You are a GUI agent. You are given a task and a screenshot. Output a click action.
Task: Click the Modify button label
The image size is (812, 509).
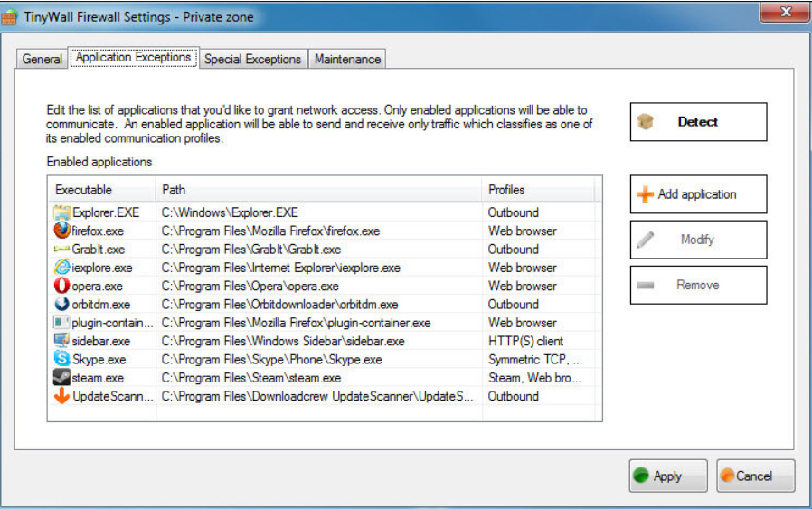[697, 240]
